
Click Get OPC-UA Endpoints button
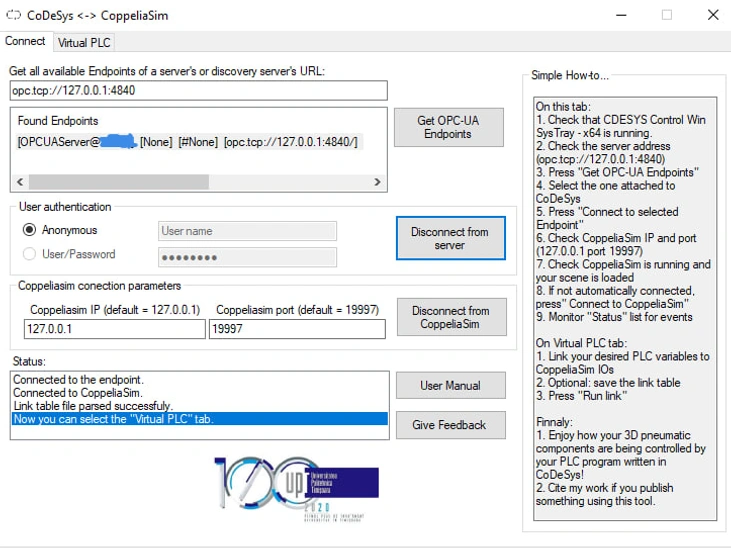click(x=448, y=127)
